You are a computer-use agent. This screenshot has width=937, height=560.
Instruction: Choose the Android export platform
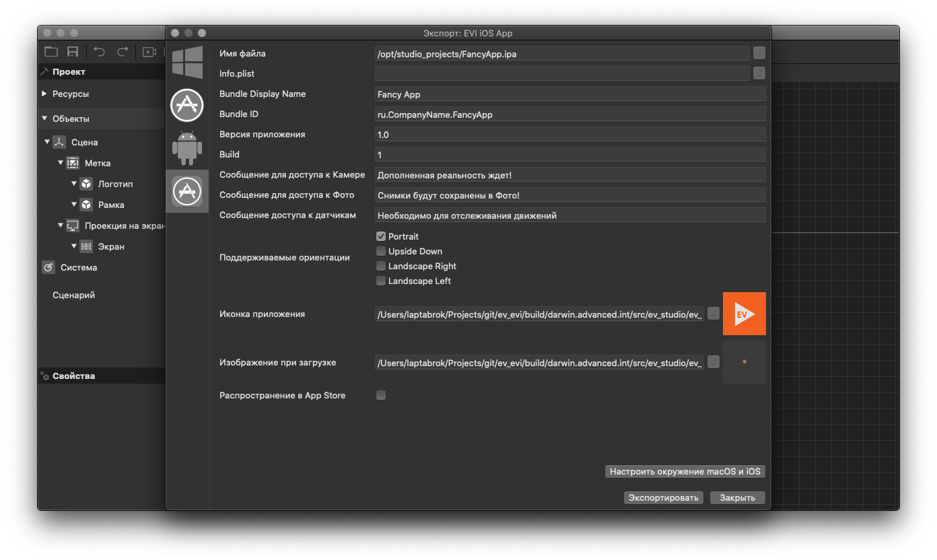coord(187,148)
